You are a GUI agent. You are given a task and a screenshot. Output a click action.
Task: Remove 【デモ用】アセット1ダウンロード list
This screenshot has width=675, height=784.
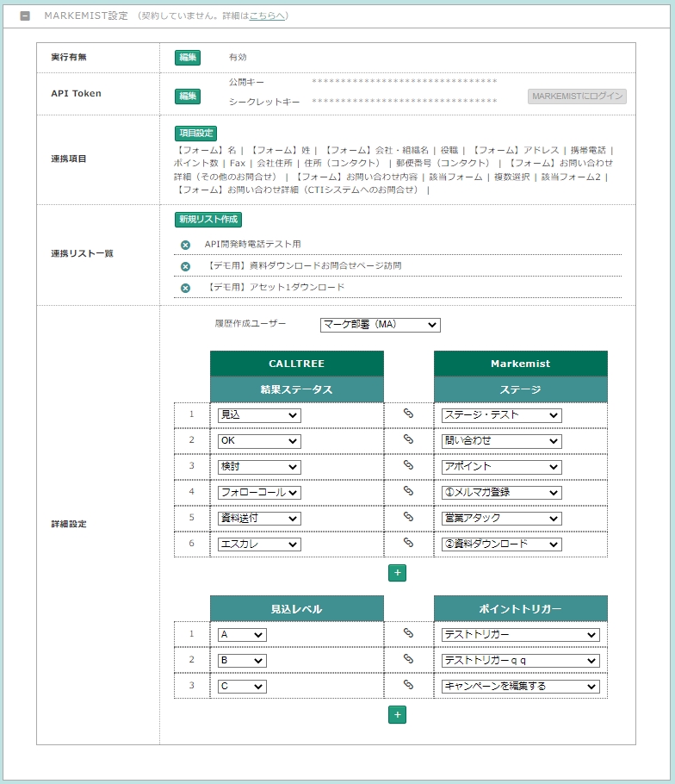185,288
